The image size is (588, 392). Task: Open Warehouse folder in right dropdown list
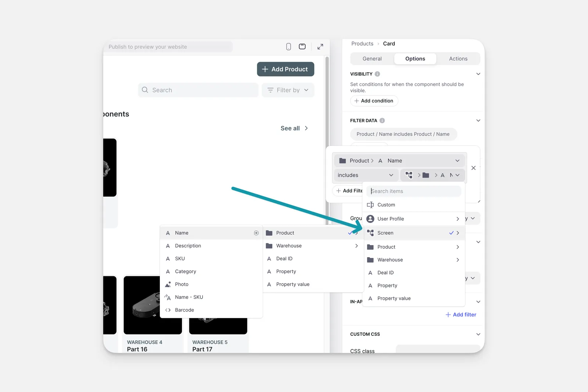click(x=414, y=260)
